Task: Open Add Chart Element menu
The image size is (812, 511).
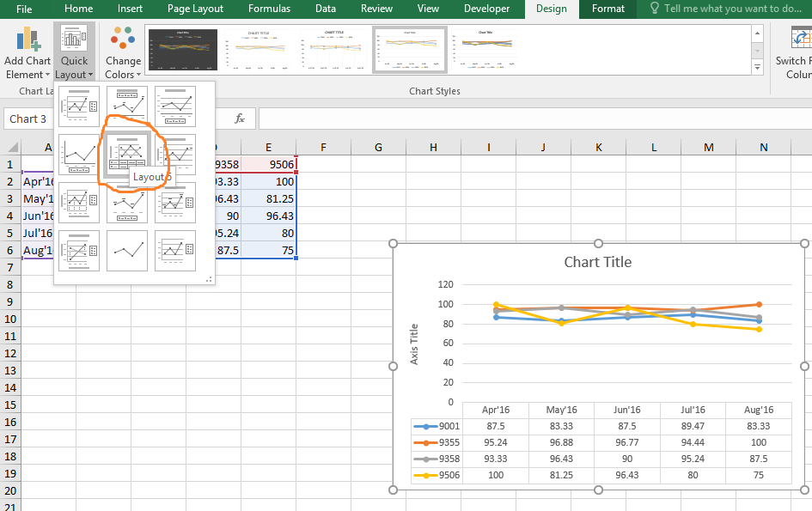Action: tap(27, 52)
